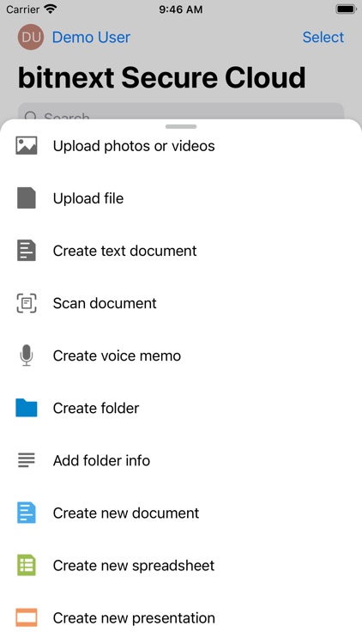Tap the bitnext Secure Cloud title

pos(162,77)
